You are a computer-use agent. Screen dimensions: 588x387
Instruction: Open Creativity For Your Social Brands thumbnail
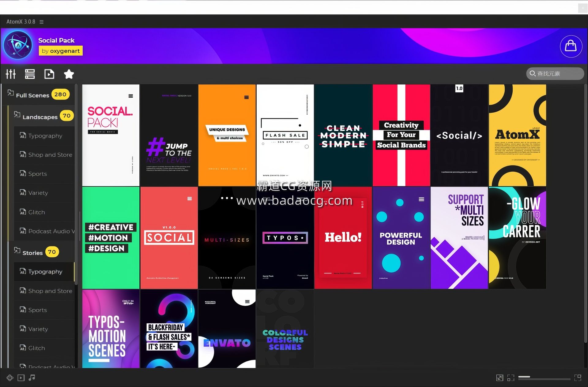click(401, 135)
